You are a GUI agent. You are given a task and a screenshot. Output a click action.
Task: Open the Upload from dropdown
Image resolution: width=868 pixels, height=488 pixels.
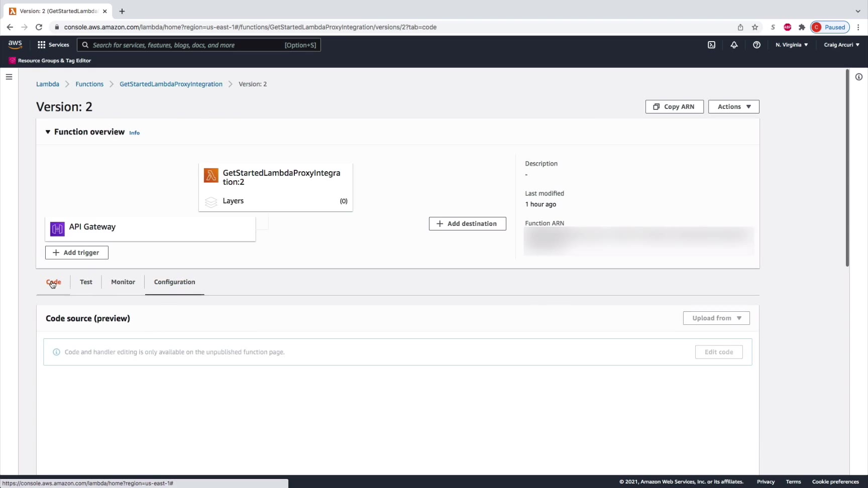(x=716, y=318)
